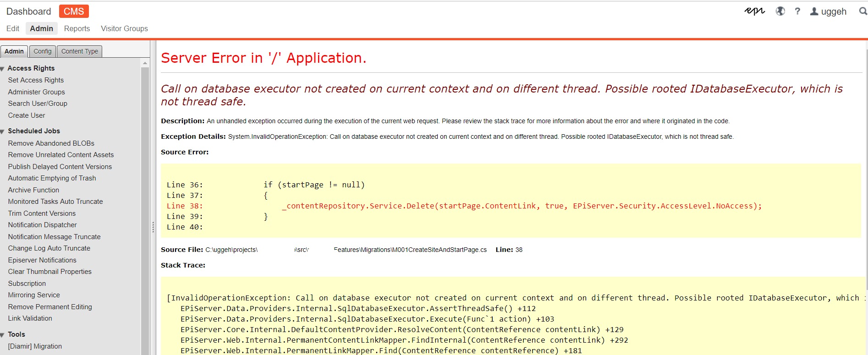Click the sidebar scrollbar up arrow
The width and height of the screenshot is (868, 355).
(x=145, y=63)
